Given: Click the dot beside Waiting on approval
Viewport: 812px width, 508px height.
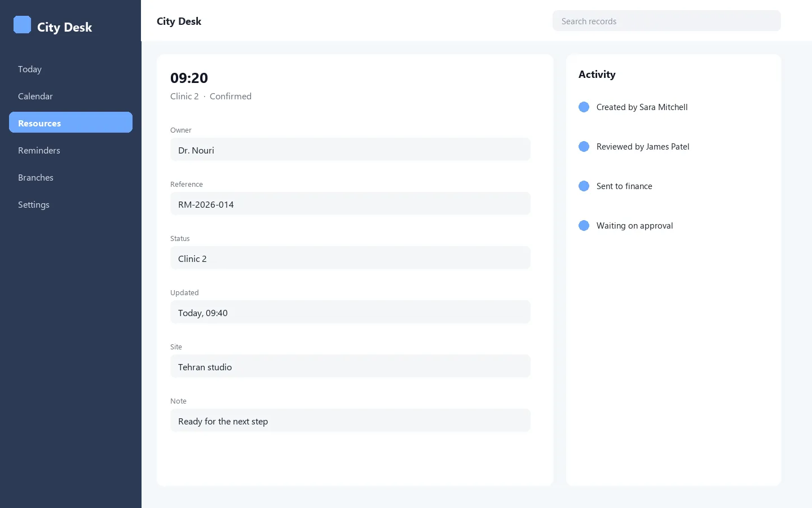Looking at the screenshot, I should coord(584,226).
